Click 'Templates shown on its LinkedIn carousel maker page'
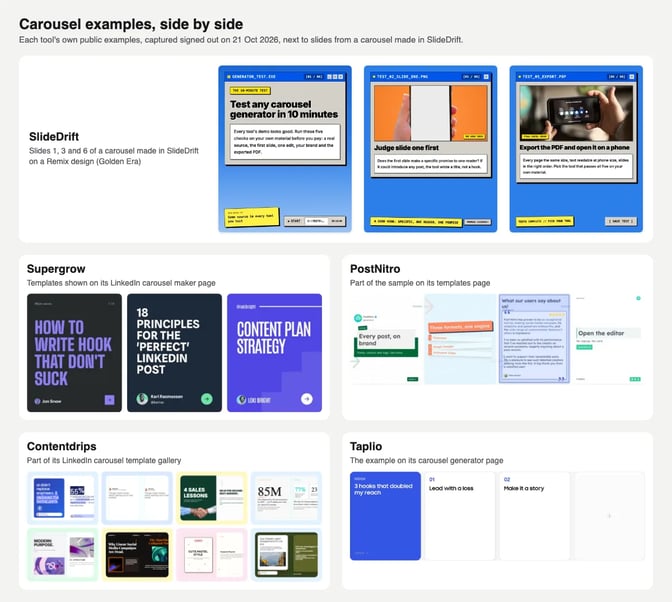Screen dimensions: 672x602 (121, 283)
